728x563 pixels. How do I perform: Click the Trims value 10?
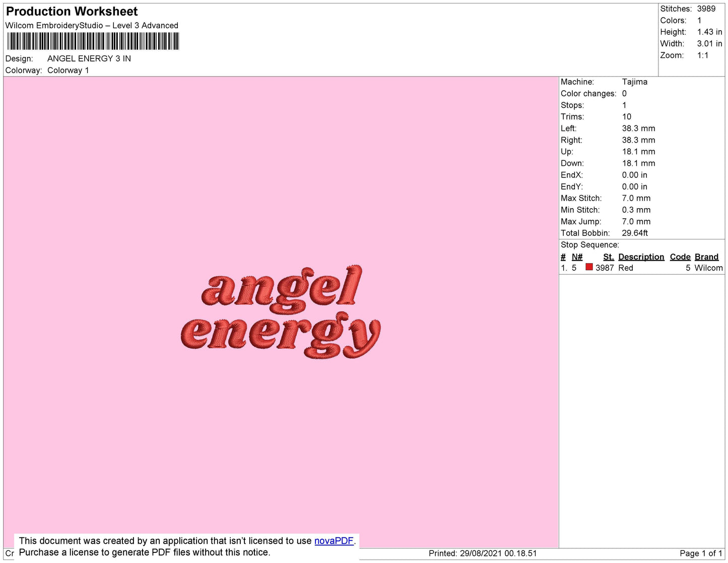627,117
